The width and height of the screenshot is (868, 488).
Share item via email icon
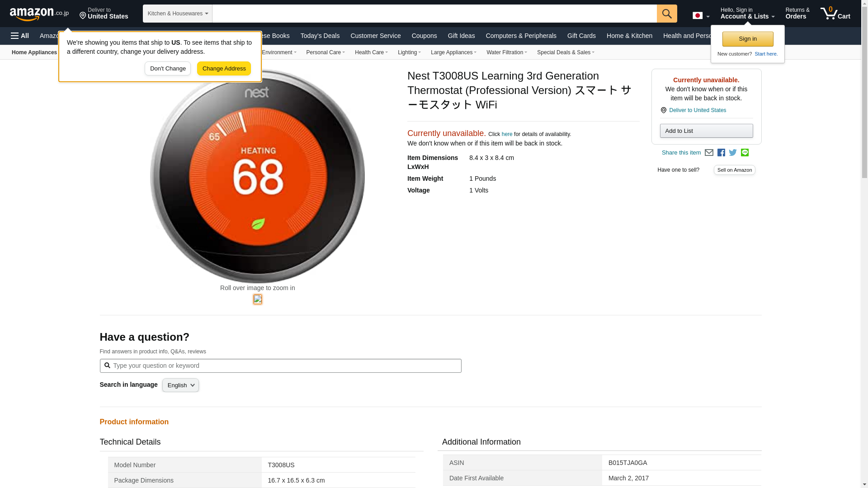(709, 153)
